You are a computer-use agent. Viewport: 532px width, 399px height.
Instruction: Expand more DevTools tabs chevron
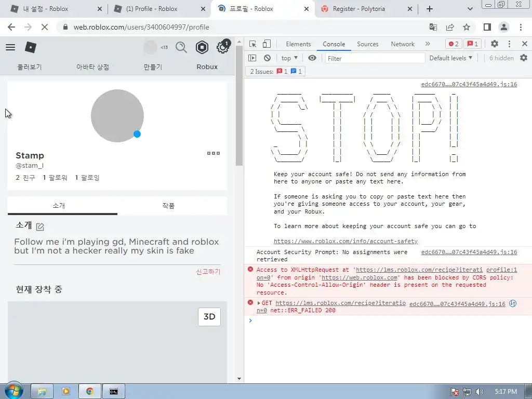[428, 44]
